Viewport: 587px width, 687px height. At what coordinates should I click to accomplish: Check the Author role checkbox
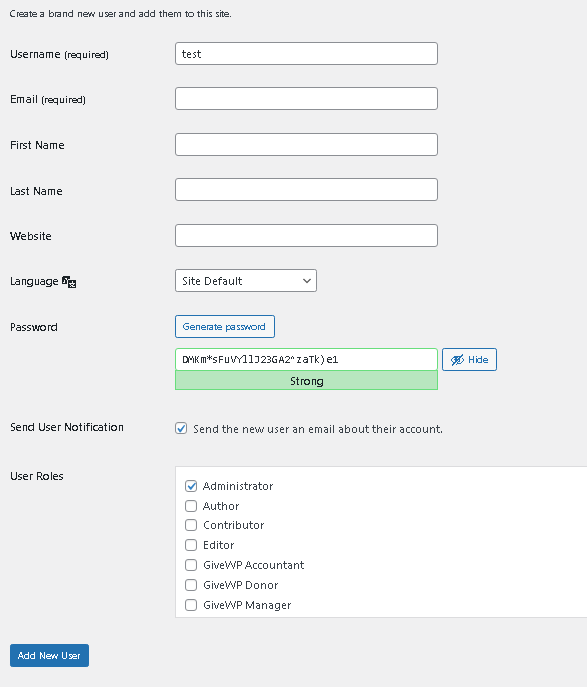click(191, 506)
